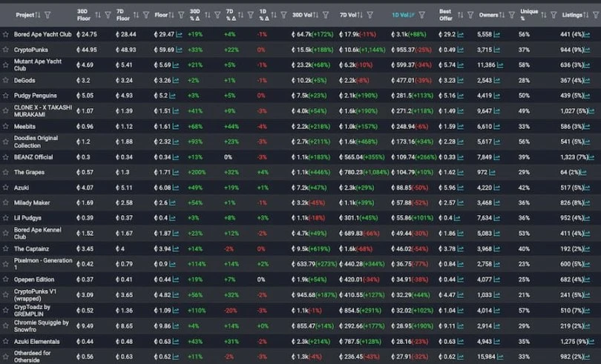Open floor price chart for CryptoPunks
This screenshot has width=601, height=364.
pyautogui.click(x=178, y=50)
